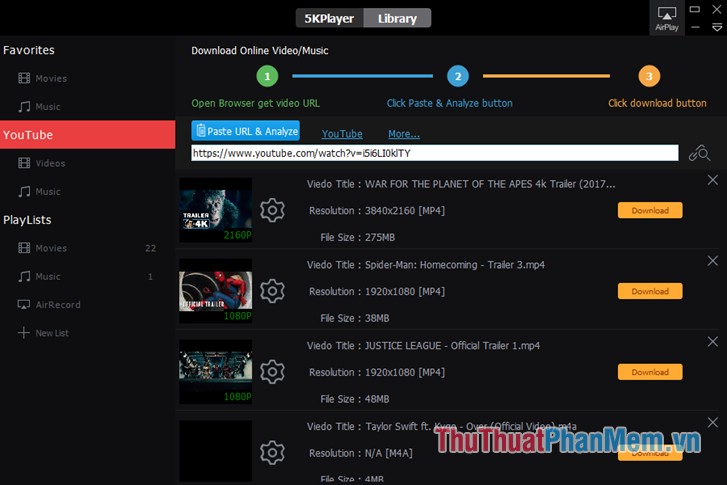Open settings gear for War for the Planet of the Apes
The width and height of the screenshot is (727, 485).
[x=272, y=210]
